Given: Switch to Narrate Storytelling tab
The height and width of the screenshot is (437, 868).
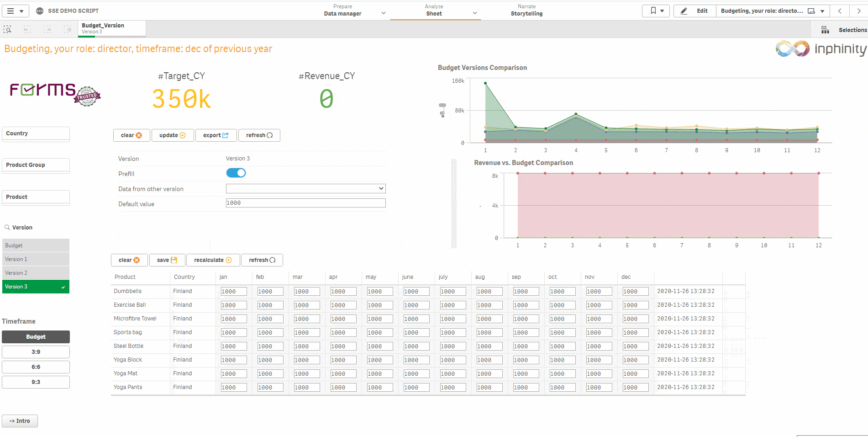Looking at the screenshot, I should (526, 10).
